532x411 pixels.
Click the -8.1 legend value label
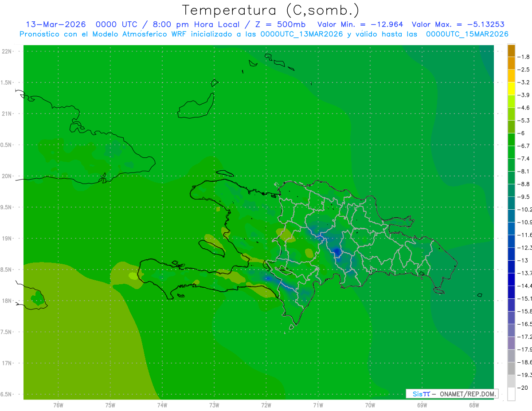point(525,171)
